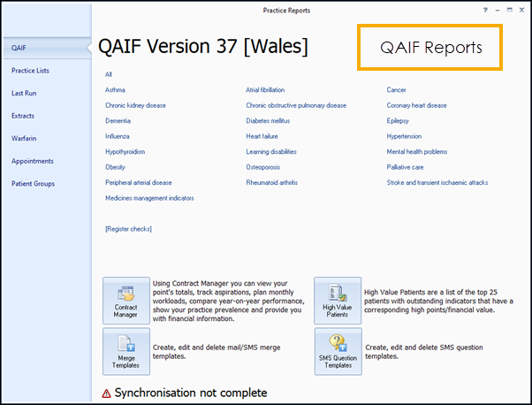Viewport: 532px width, 405px height.
Task: Click the help question mark icon
Action: (485, 10)
